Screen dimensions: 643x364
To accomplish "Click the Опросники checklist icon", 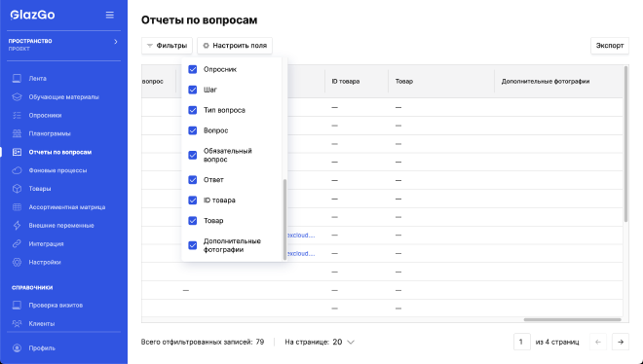I will (x=17, y=116).
